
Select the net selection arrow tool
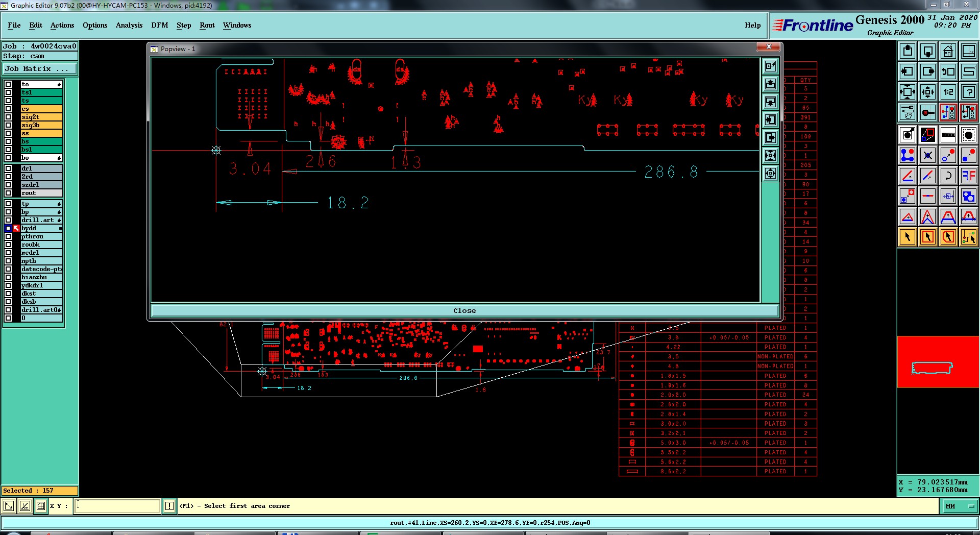click(x=968, y=237)
